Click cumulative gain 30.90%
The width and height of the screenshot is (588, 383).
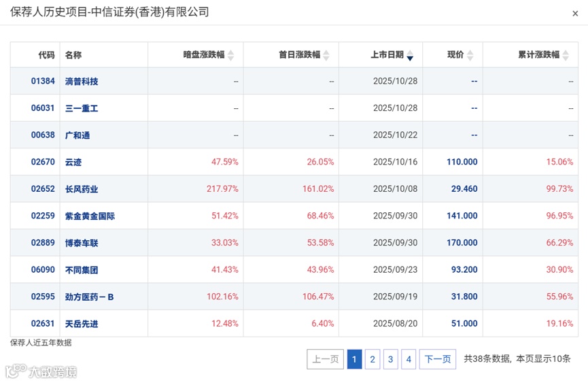(559, 269)
